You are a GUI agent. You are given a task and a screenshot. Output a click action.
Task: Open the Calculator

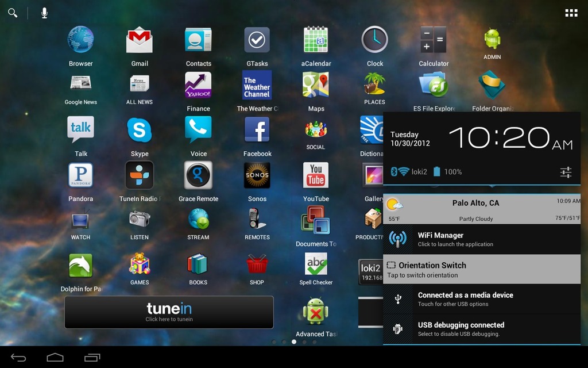point(434,40)
